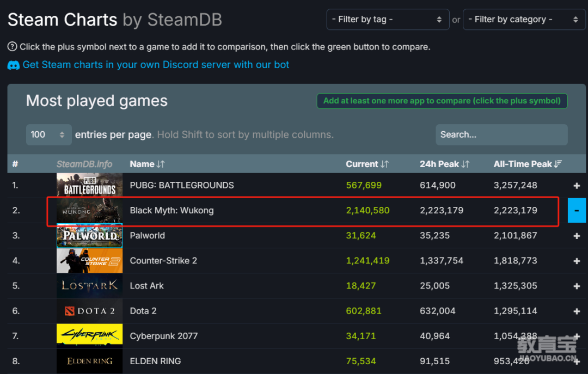This screenshot has width=588, height=374.
Task: Open the Counter-Strike 2 thumbnail
Action: point(90,261)
